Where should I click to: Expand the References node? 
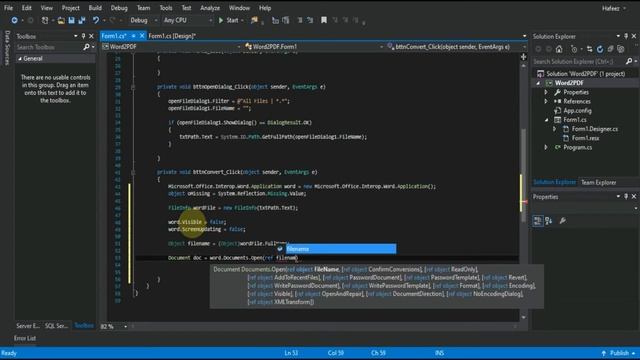pyautogui.click(x=546, y=101)
